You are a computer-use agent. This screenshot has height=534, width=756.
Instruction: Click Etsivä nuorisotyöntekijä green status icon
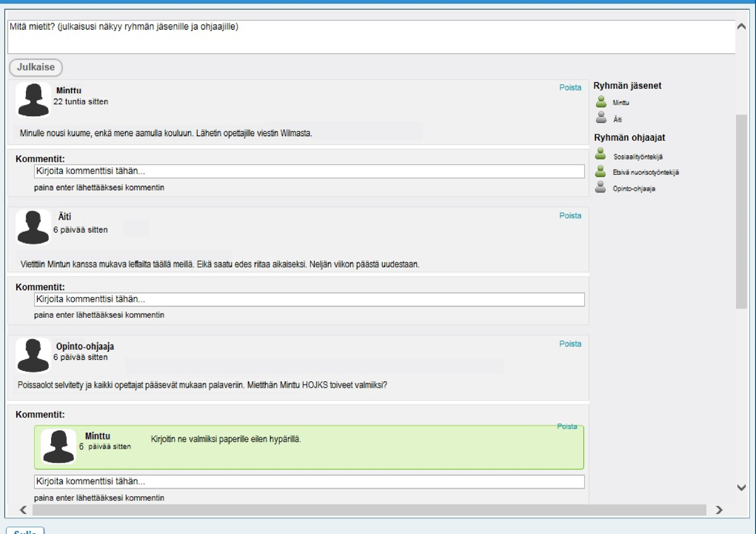pyautogui.click(x=600, y=171)
